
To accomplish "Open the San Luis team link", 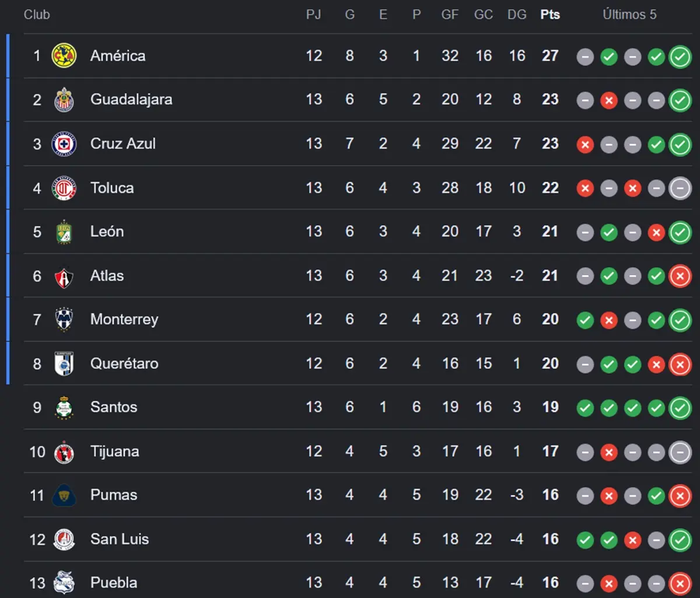I will [120, 539].
